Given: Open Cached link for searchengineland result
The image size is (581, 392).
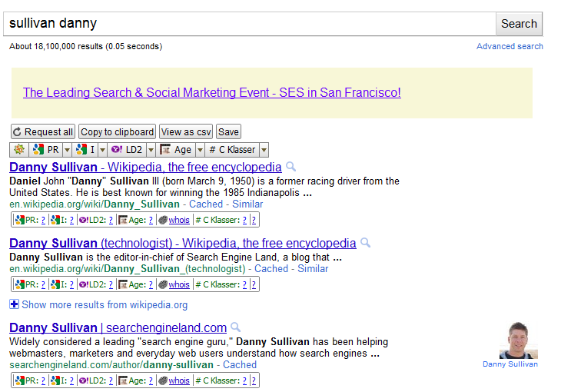Looking at the screenshot, I should coord(240,364).
